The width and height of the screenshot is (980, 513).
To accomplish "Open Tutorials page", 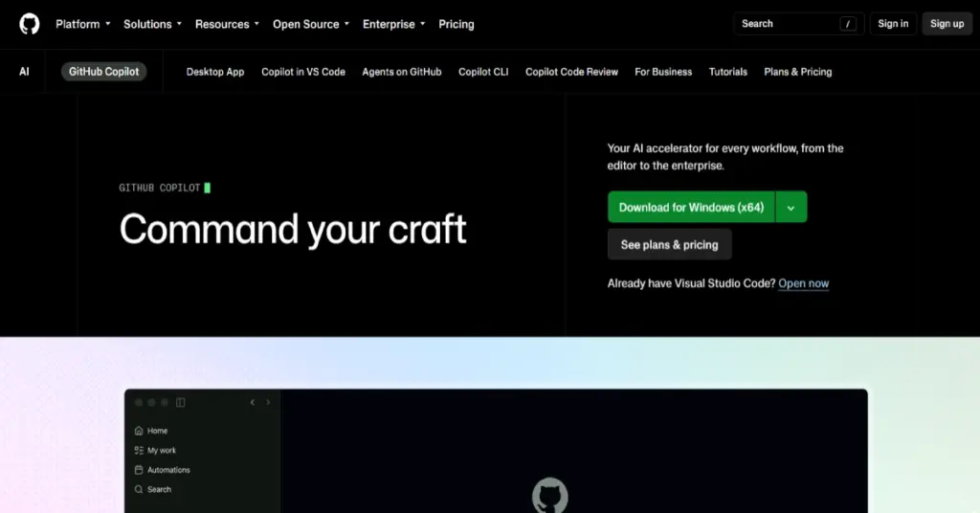I will coord(727,72).
